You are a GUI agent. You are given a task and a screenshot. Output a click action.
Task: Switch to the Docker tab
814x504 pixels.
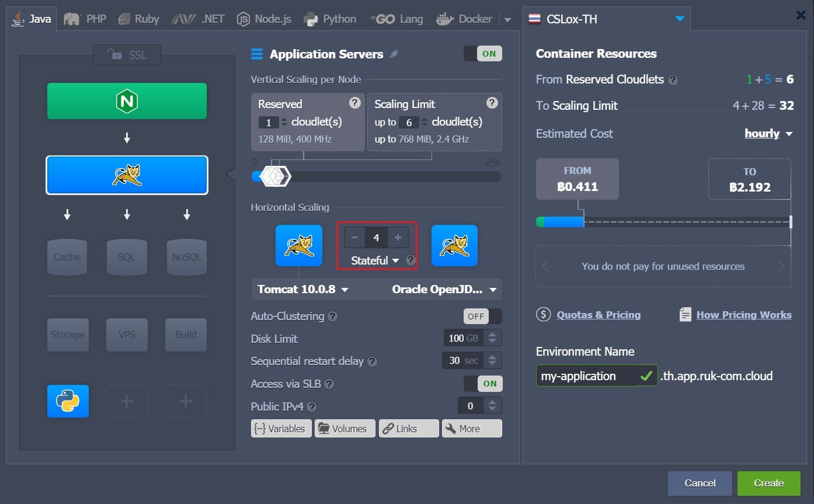pos(465,19)
